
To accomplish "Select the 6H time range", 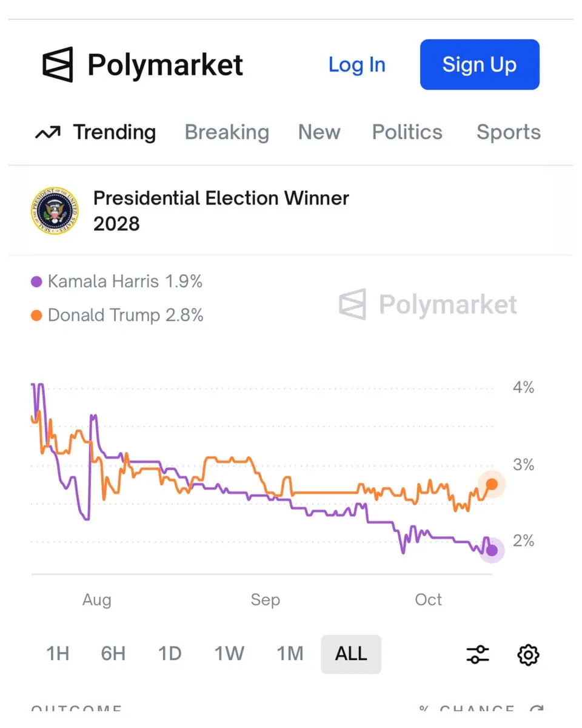I will tap(113, 654).
